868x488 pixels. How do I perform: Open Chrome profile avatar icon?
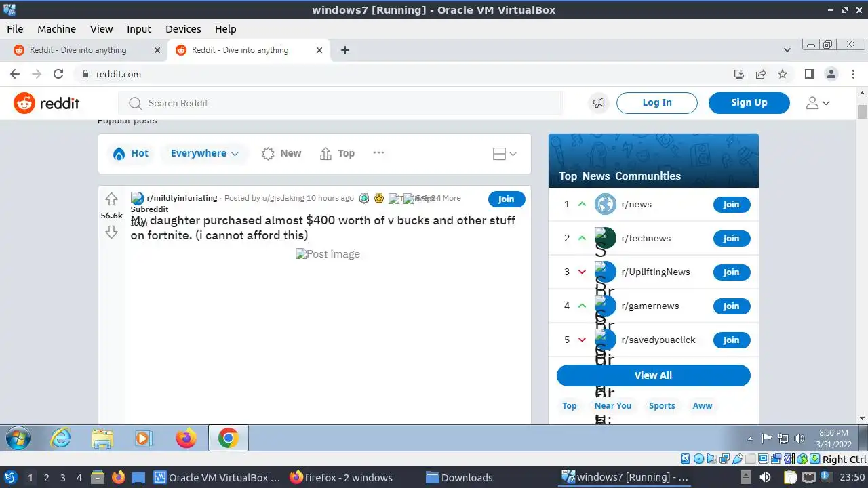pos(831,74)
